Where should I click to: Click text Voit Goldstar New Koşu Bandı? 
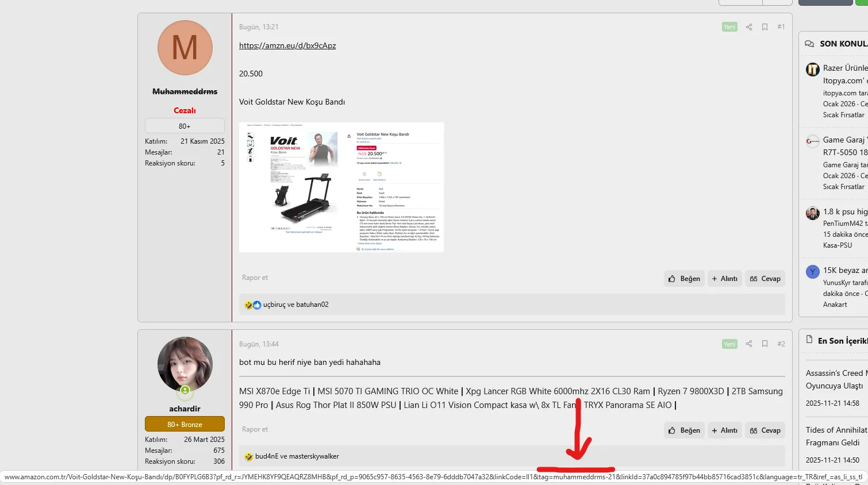pos(292,102)
